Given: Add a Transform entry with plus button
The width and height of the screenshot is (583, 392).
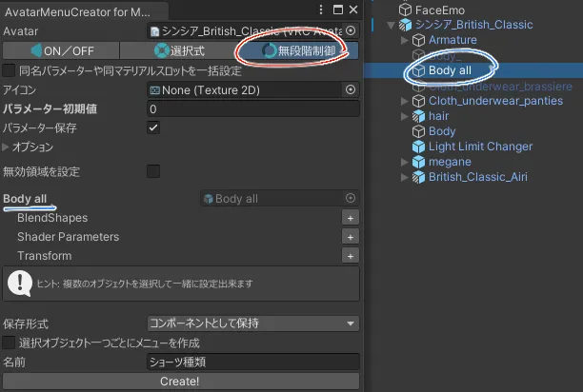Looking at the screenshot, I should click(351, 256).
